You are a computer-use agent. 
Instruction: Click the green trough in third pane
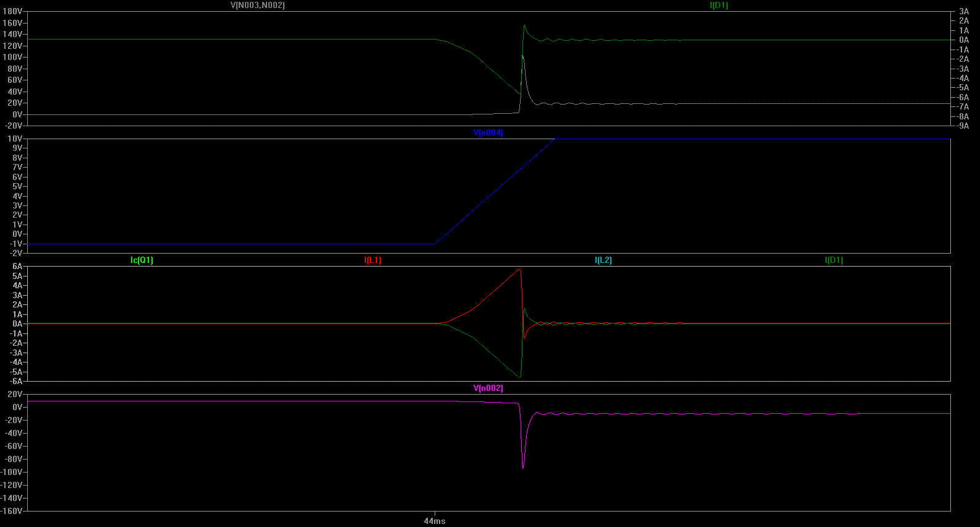point(520,376)
